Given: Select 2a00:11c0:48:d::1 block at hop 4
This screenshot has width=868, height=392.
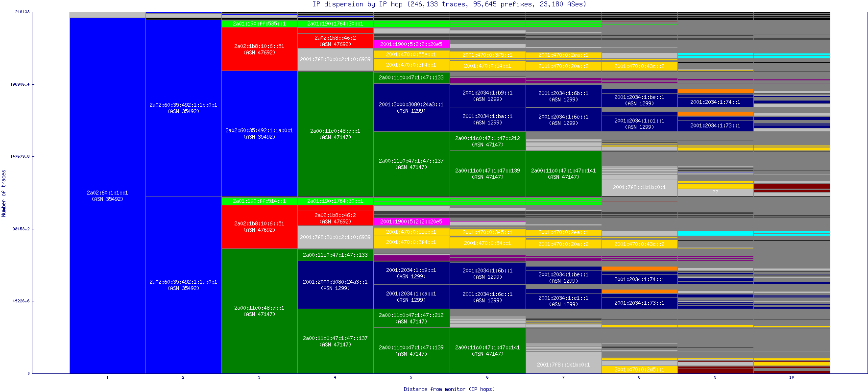Looking at the screenshot, I should (x=336, y=134).
